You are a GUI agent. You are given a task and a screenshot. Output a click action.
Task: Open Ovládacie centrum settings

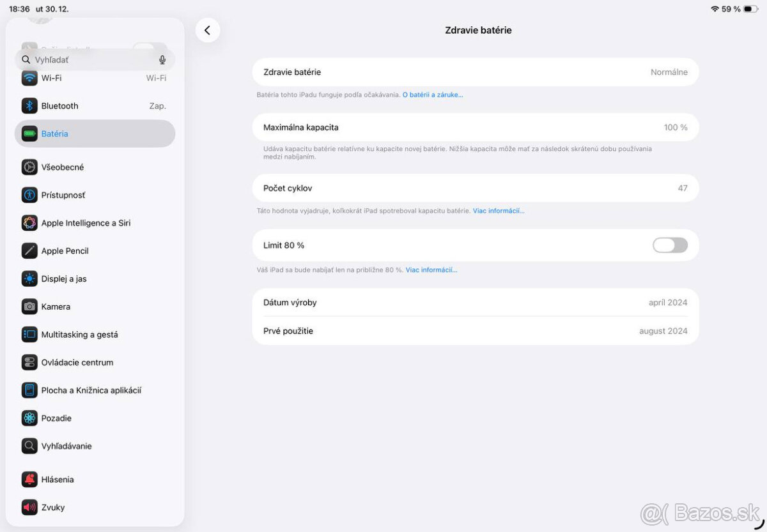tap(76, 362)
